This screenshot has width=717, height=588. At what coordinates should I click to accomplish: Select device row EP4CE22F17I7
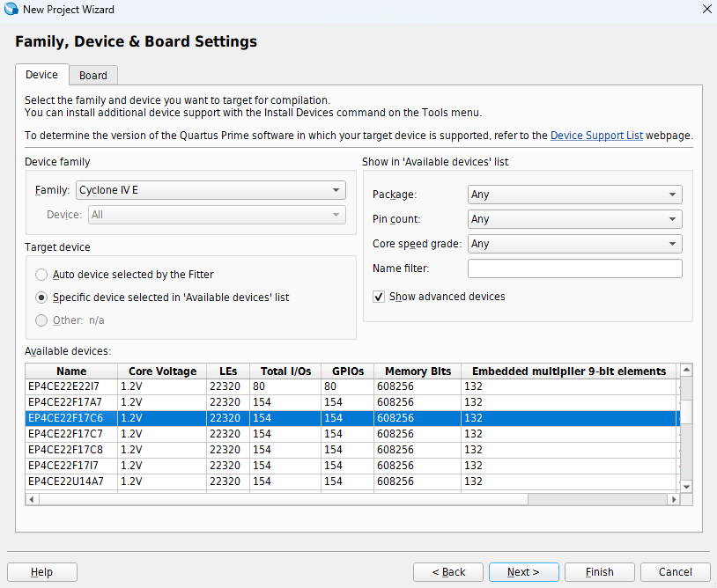(x=351, y=465)
